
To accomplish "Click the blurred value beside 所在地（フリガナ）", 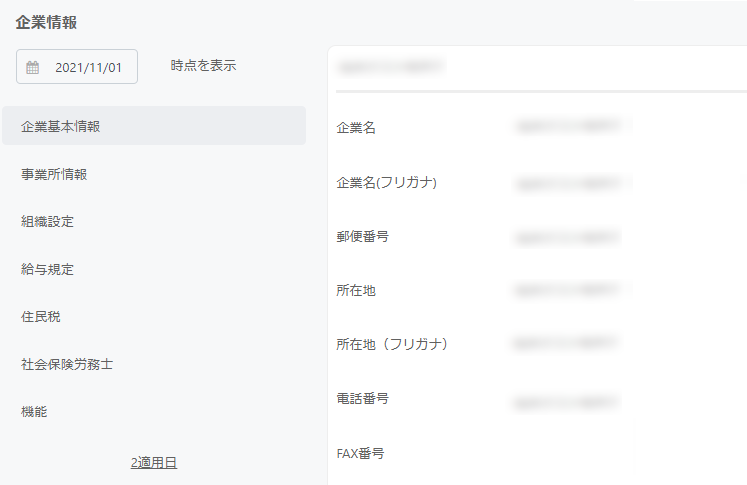I will (567, 343).
